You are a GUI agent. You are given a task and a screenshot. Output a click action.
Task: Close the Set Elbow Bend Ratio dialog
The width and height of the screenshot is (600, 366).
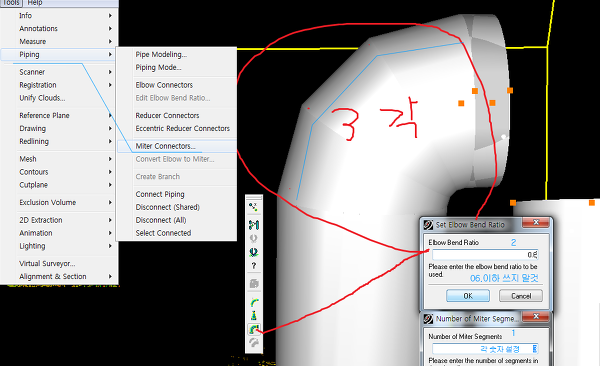[536, 222]
